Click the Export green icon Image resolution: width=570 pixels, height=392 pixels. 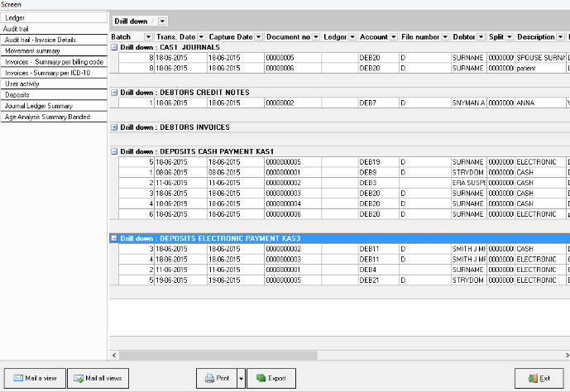tap(259, 378)
